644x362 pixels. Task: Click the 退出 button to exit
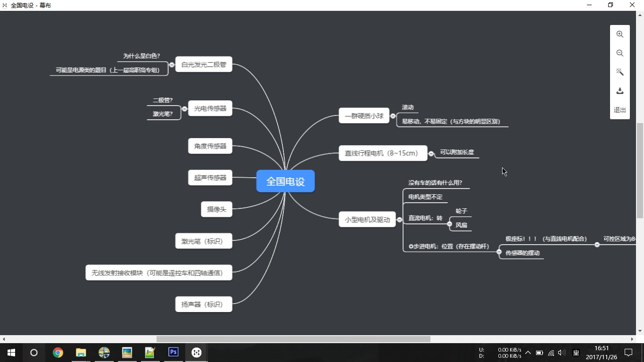tap(619, 110)
